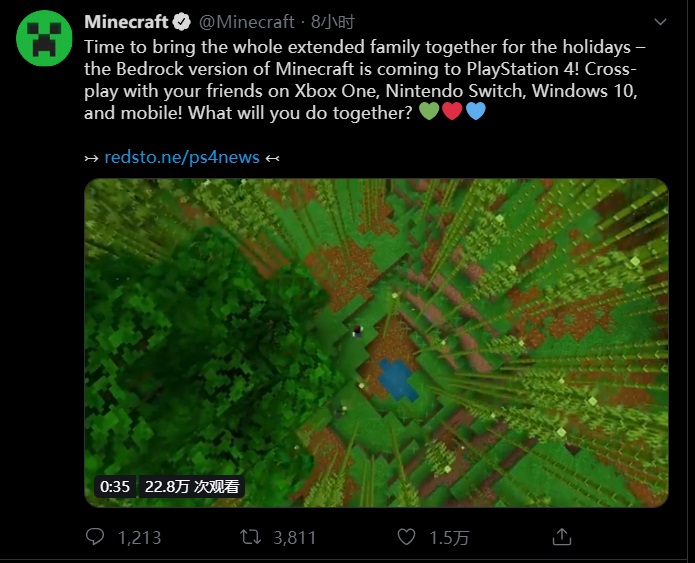Open the redsto.ne/ps4news link
Viewport: 695px width, 563px height.
182,157
